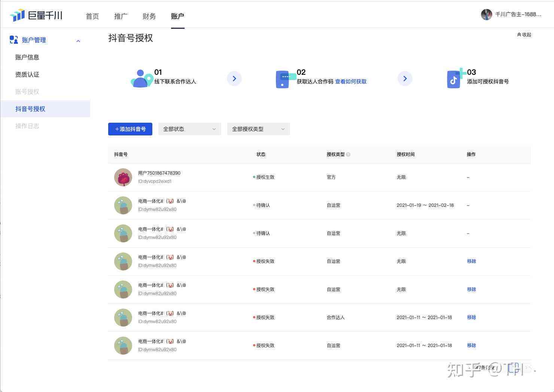Click the +添加抖音号 button
This screenshot has height=392, width=554.
click(x=130, y=129)
